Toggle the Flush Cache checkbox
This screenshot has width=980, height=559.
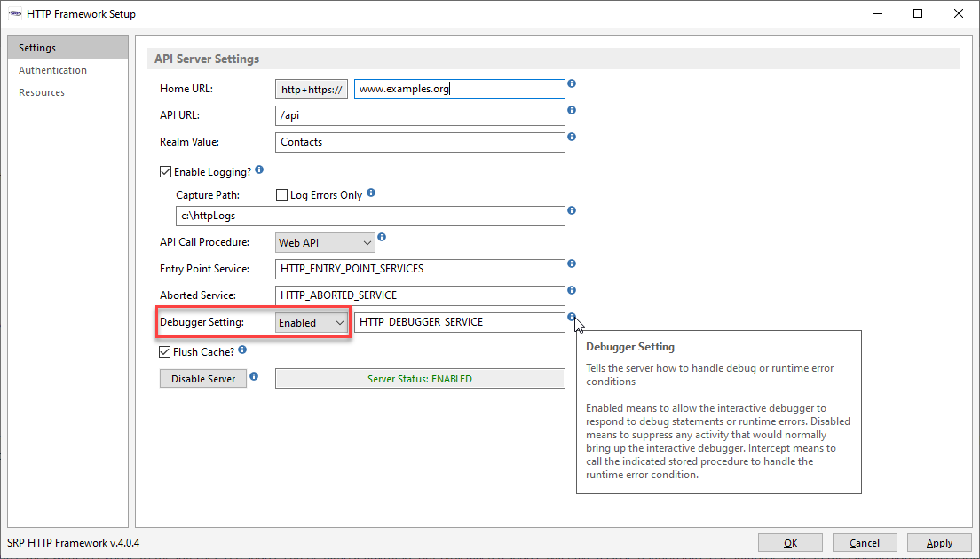point(165,352)
